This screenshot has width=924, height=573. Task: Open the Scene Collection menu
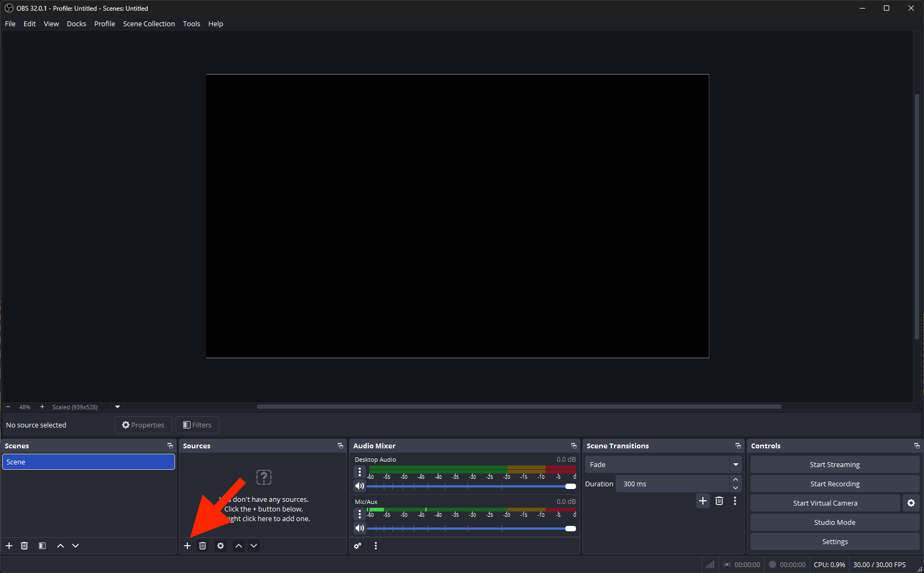click(149, 24)
